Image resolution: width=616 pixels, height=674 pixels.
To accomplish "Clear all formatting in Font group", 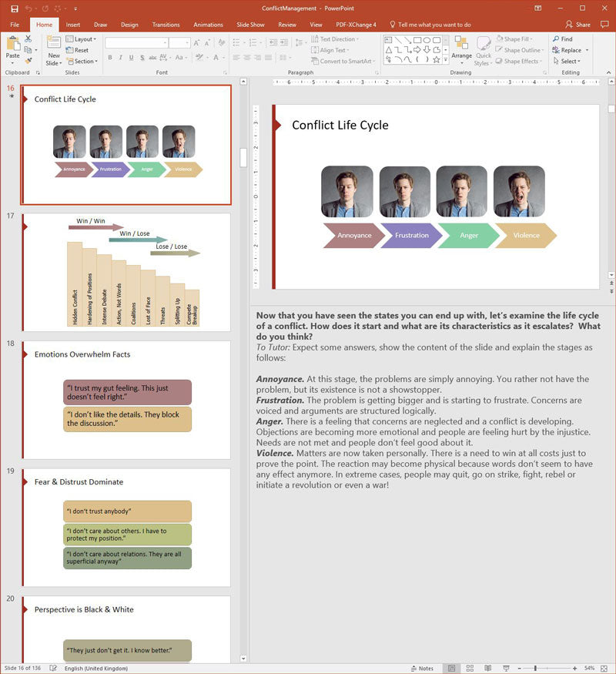I will point(222,42).
